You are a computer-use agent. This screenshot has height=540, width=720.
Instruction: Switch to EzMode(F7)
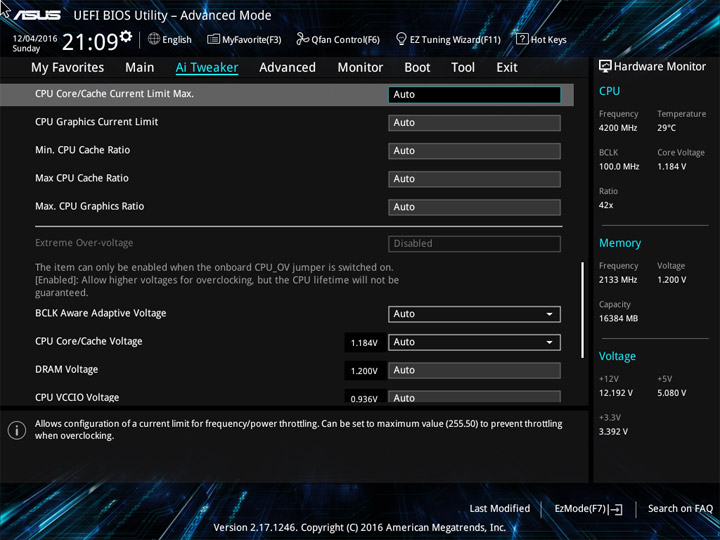click(x=589, y=509)
